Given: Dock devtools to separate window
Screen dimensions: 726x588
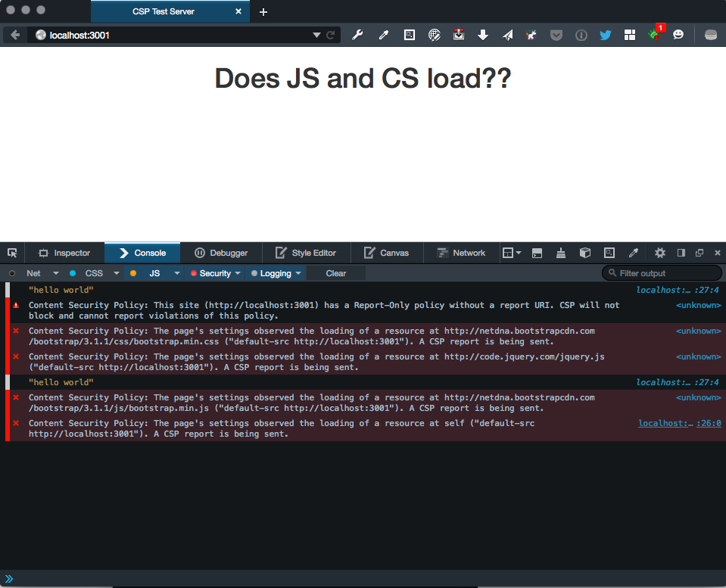Looking at the screenshot, I should (700, 252).
